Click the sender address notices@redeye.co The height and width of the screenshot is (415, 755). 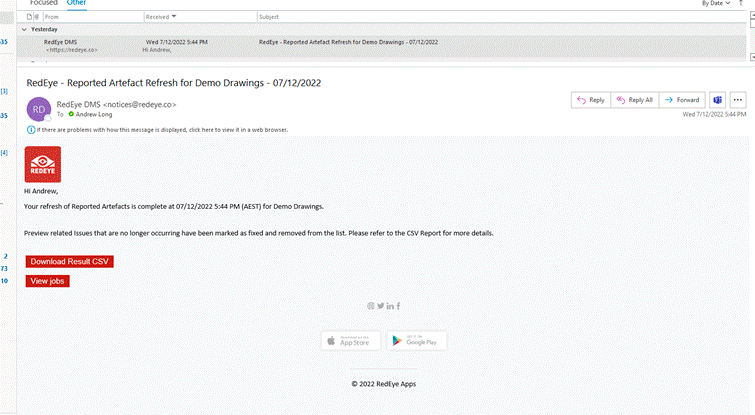click(x=140, y=104)
